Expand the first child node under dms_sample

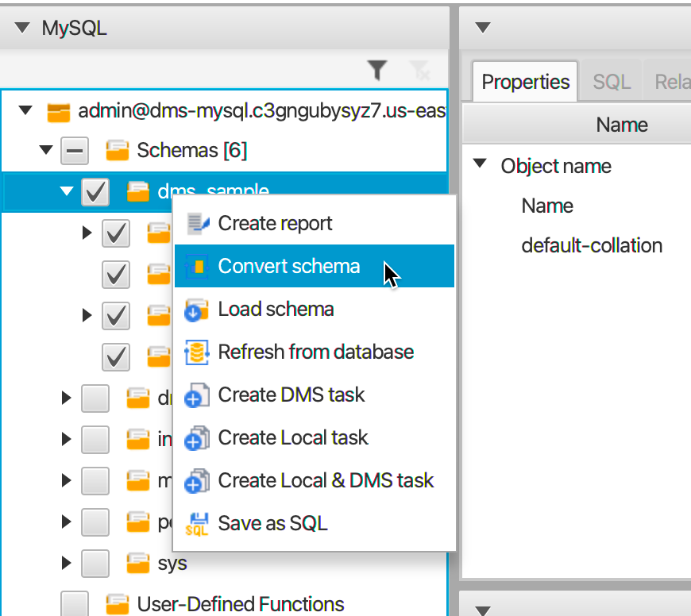point(87,233)
